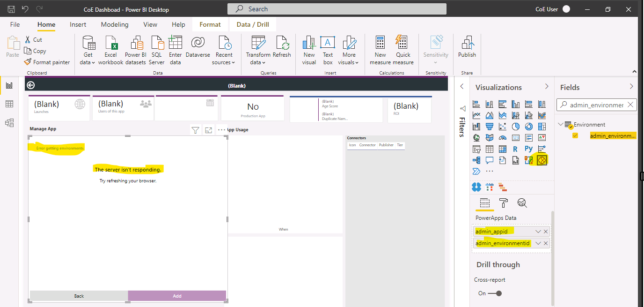Image resolution: width=644 pixels, height=307 pixels.
Task: Click the Publish button
Action: 467,47
